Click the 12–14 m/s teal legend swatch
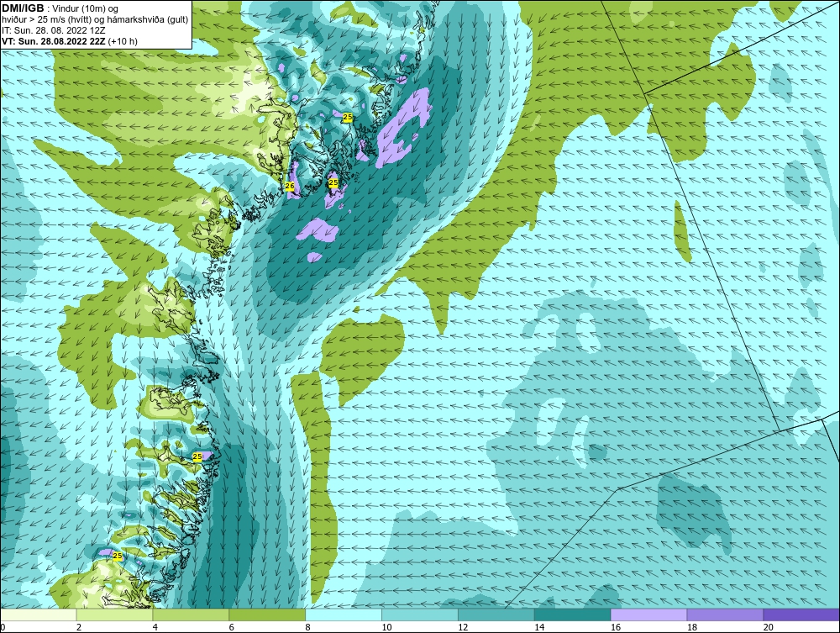This screenshot has height=633, width=840. pos(496,615)
